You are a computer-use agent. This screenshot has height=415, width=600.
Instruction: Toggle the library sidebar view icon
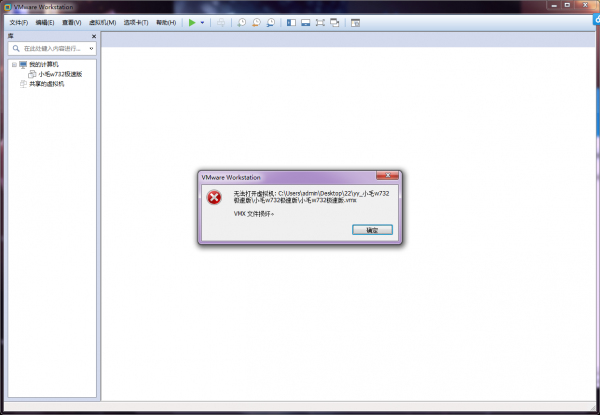coord(291,23)
